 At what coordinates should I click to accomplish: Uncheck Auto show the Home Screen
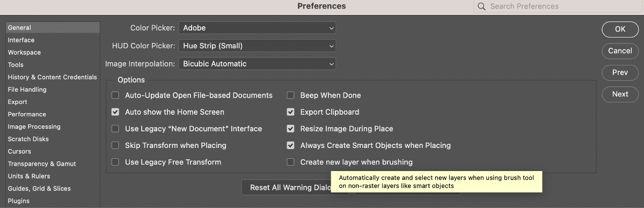115,112
